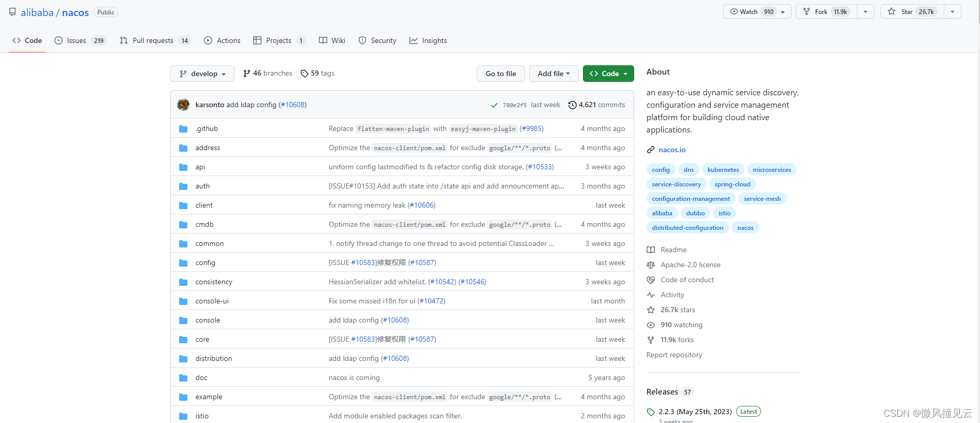This screenshot has width=980, height=423.
Task: Expand the Add file dropdown
Action: 553,74
